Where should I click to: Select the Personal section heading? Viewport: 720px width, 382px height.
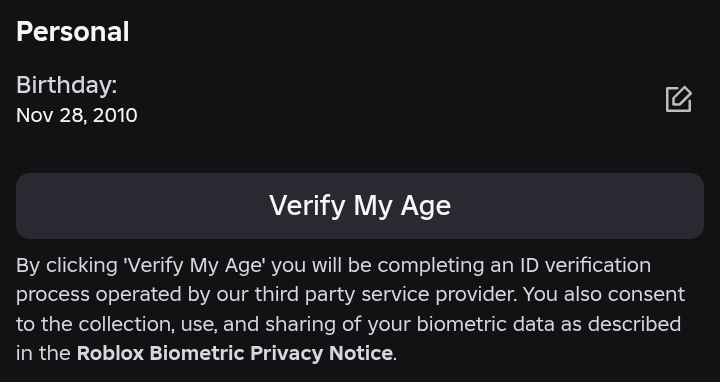click(x=73, y=32)
